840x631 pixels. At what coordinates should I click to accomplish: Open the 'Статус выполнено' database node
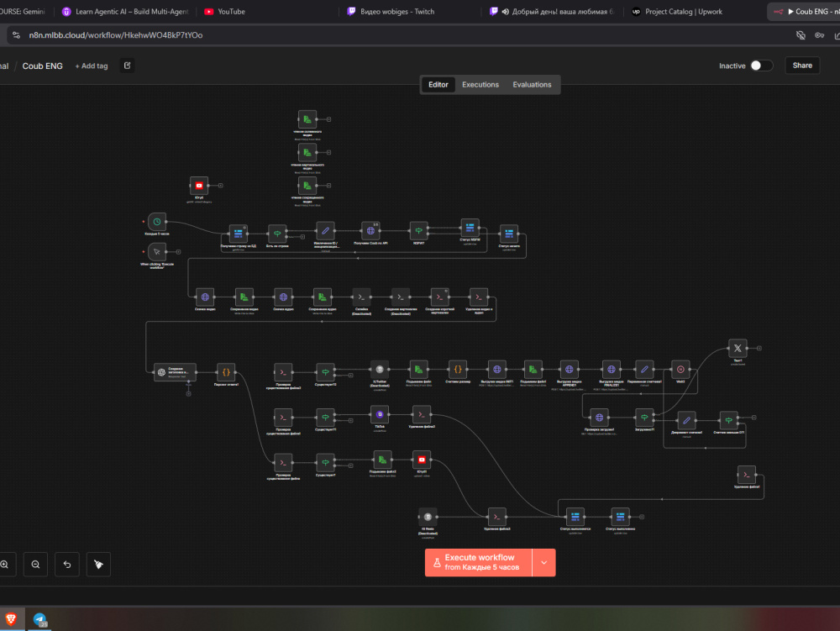coord(621,517)
